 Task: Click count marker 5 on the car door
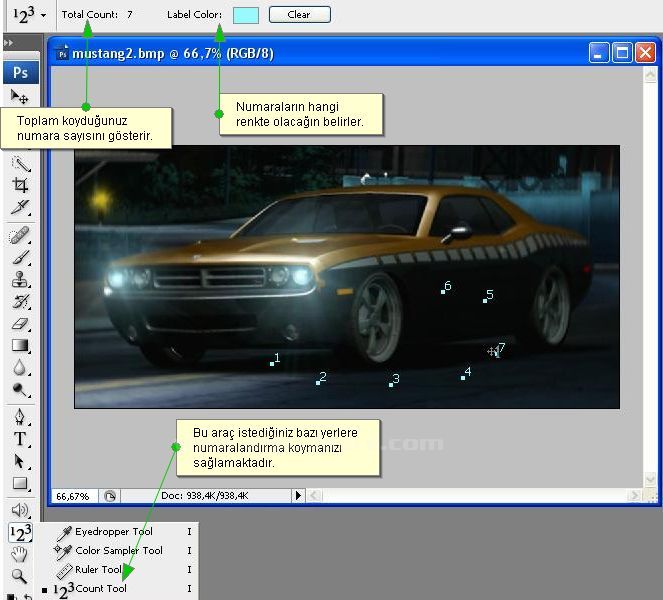488,296
